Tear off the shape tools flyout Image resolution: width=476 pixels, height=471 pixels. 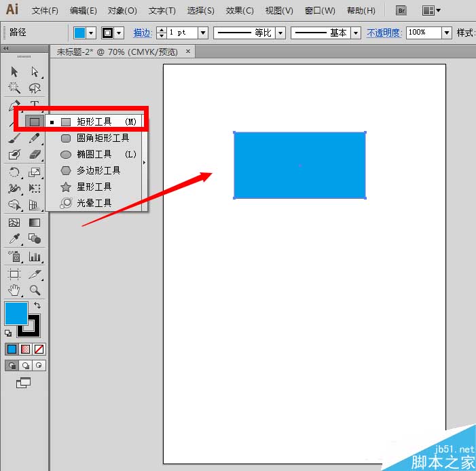[145, 162]
